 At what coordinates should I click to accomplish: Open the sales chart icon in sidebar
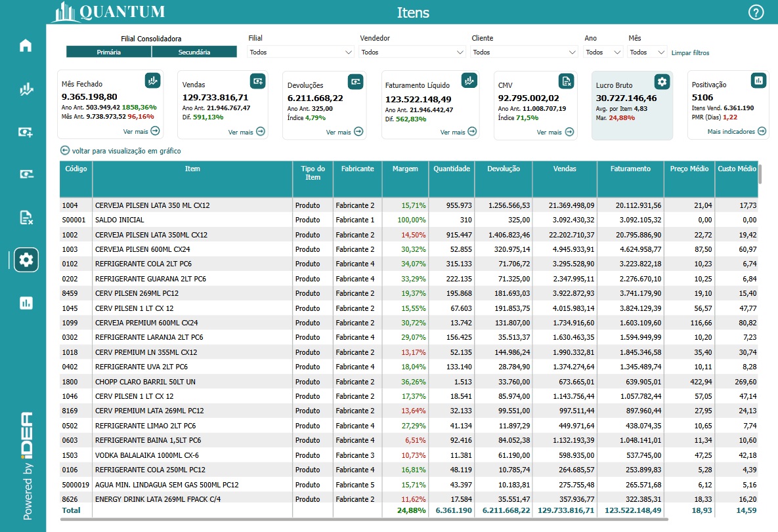click(x=26, y=90)
